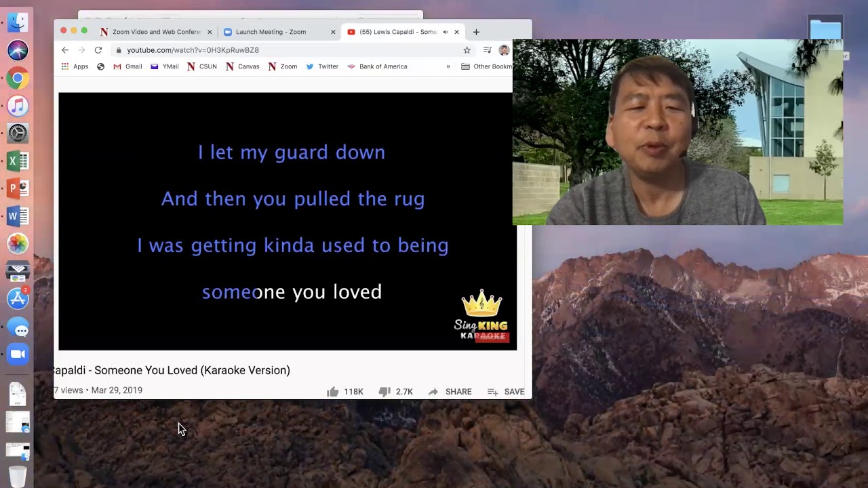Launch Microsoft PowerPoint from the Dock
This screenshot has width=868, height=488.
click(x=18, y=189)
